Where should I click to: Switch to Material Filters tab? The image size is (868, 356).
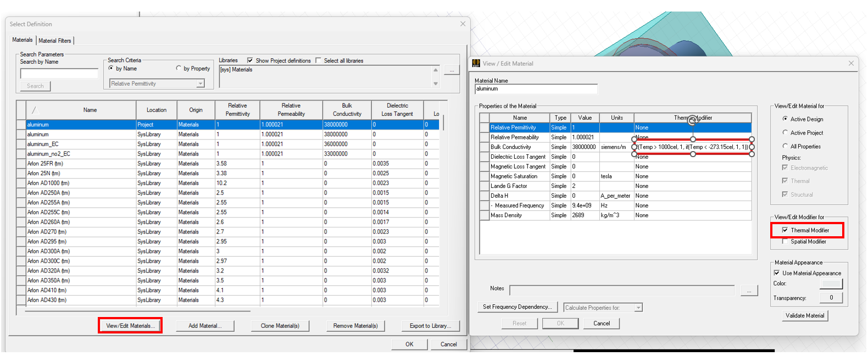coord(54,41)
